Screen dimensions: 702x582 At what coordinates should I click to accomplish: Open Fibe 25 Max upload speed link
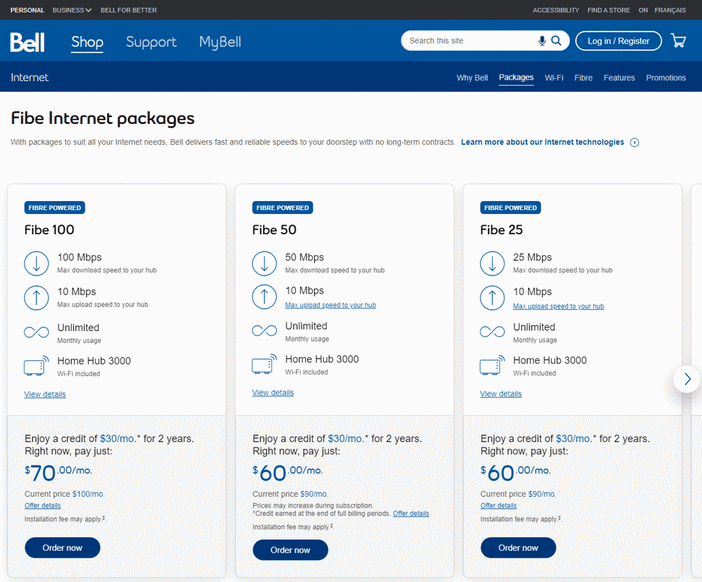[558, 306]
